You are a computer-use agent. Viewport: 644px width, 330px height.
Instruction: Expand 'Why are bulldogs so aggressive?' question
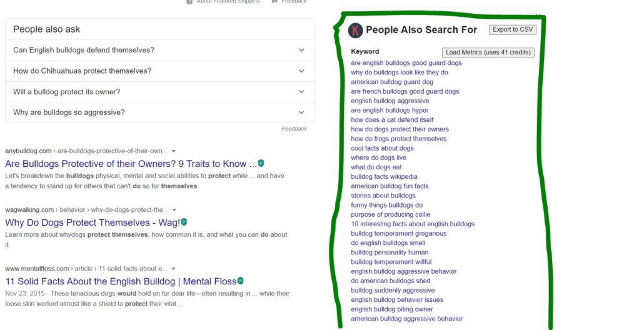(x=160, y=112)
